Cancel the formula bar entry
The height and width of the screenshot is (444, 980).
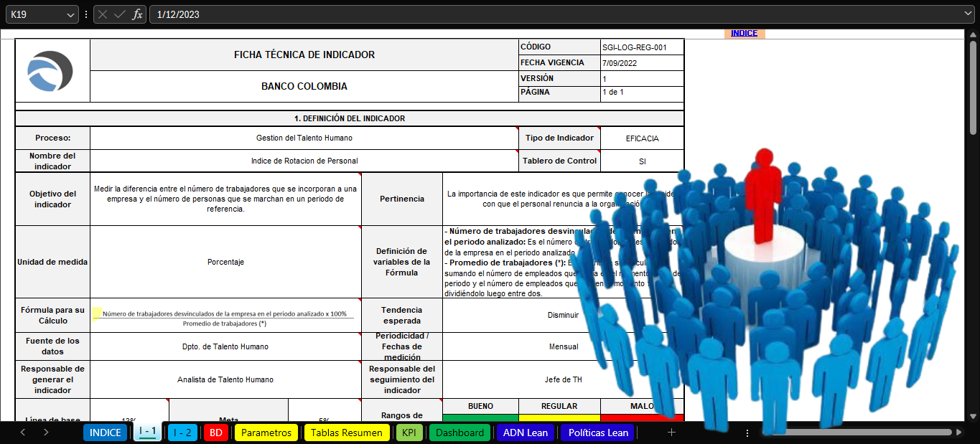tap(103, 14)
